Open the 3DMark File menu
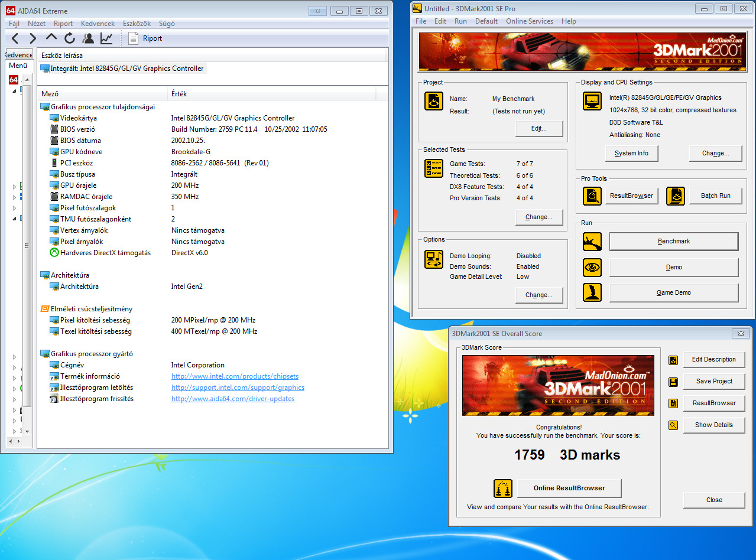The height and width of the screenshot is (560, 756). point(421,21)
